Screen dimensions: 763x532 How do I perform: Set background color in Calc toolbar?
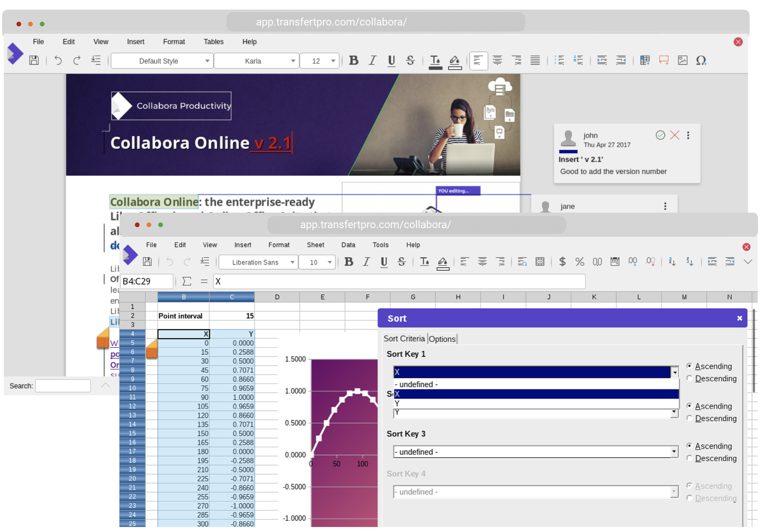point(443,263)
